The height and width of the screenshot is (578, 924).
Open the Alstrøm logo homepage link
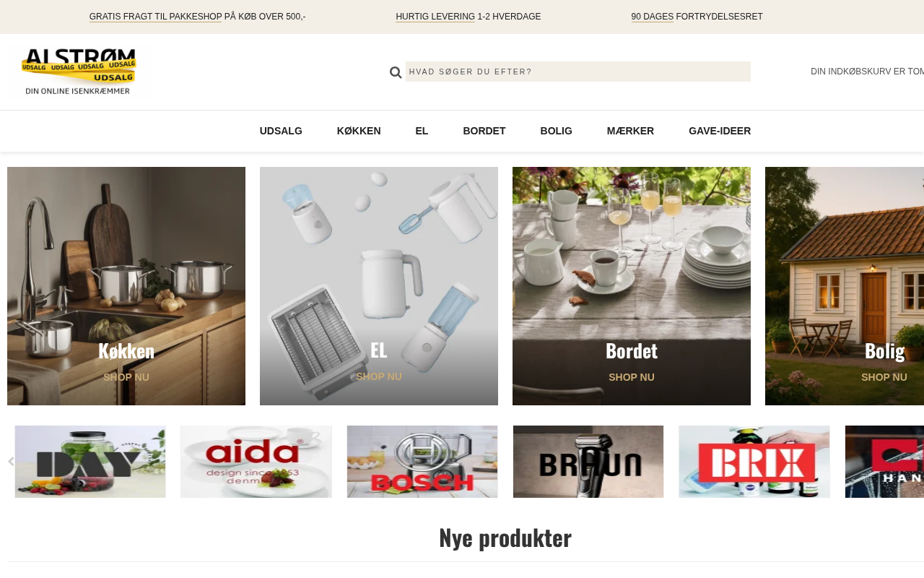79,72
